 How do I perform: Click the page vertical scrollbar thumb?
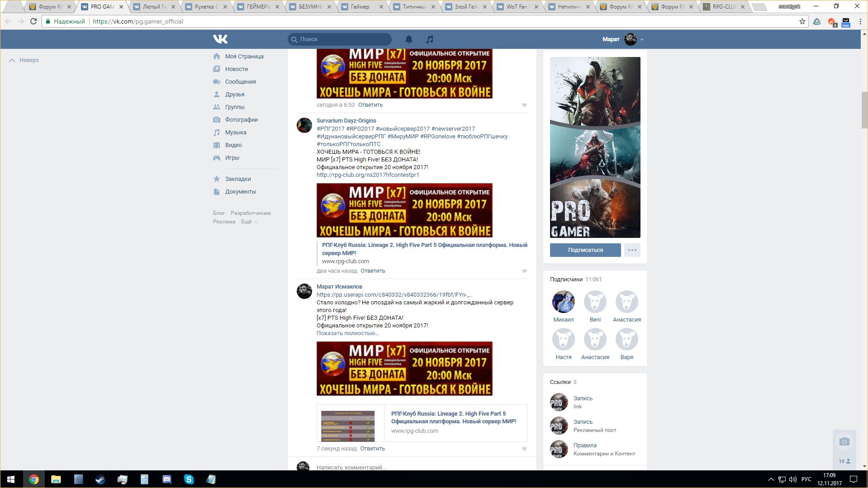(x=864, y=110)
